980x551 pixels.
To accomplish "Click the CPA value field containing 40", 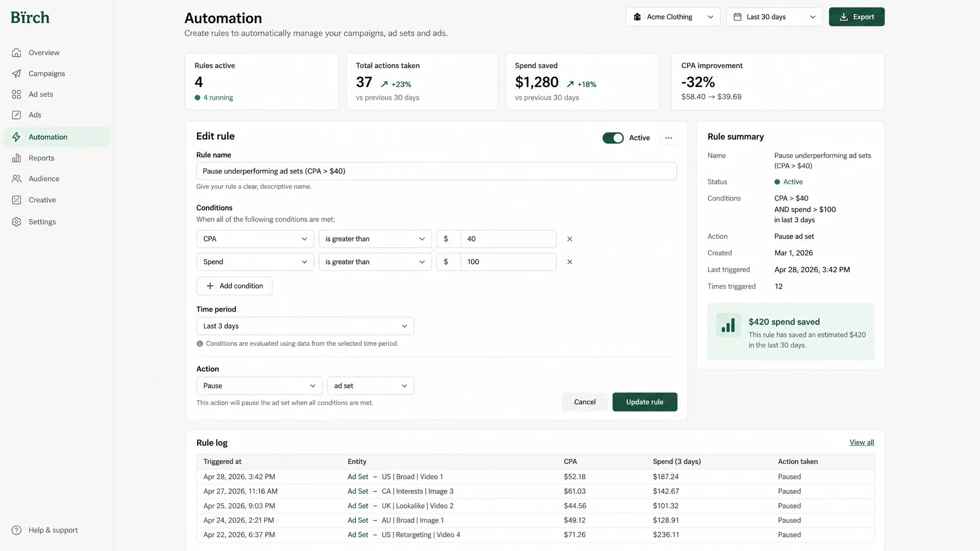I will tap(509, 239).
